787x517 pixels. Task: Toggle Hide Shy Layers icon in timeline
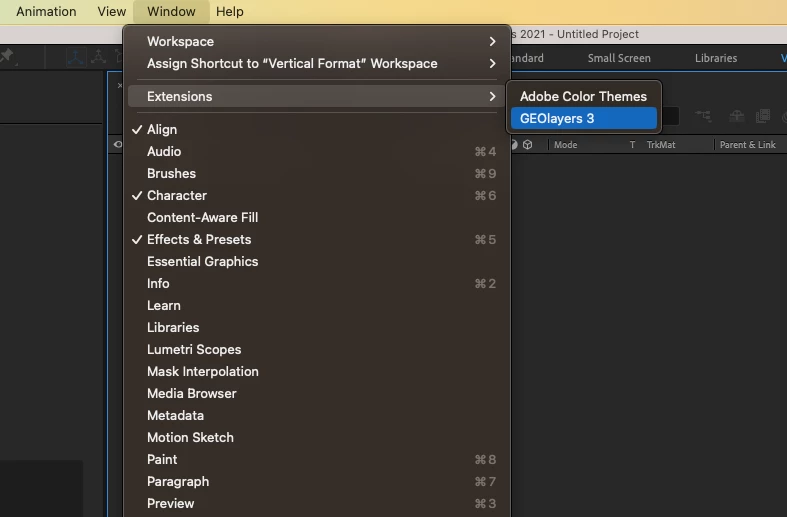tap(736, 116)
